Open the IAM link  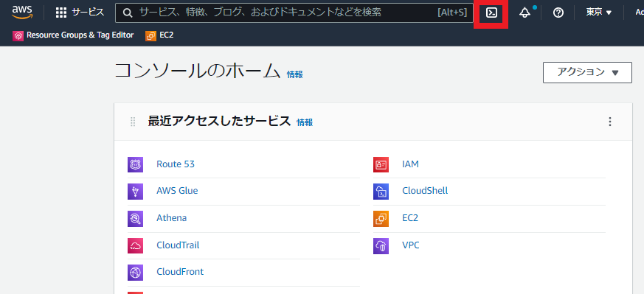coord(410,164)
